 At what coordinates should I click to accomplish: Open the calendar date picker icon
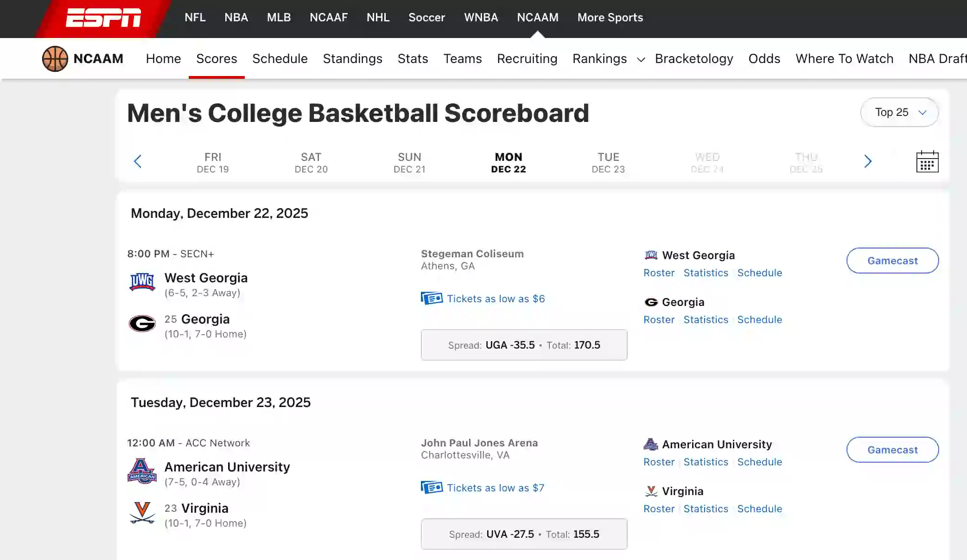927,161
